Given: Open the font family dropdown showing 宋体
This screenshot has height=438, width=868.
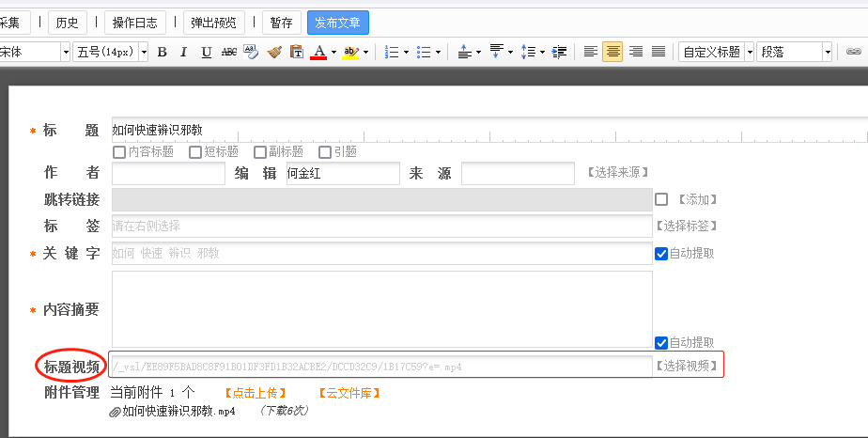Looking at the screenshot, I should click(x=64, y=52).
